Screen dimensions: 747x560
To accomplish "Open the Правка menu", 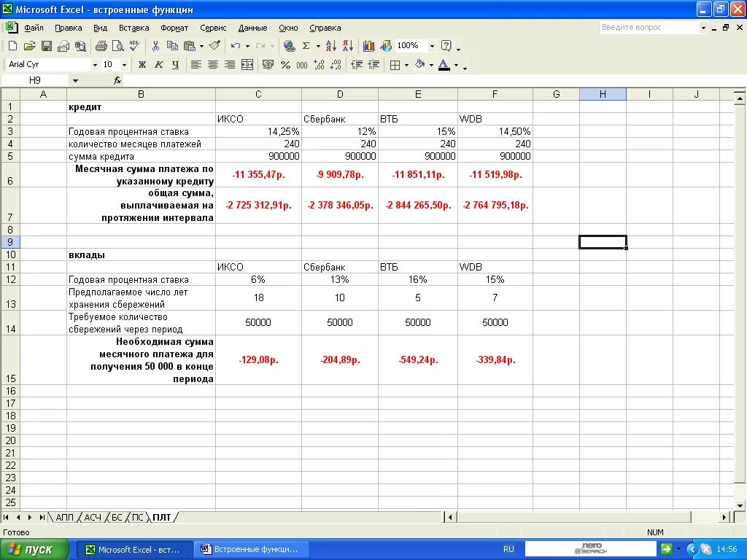I will coord(68,28).
